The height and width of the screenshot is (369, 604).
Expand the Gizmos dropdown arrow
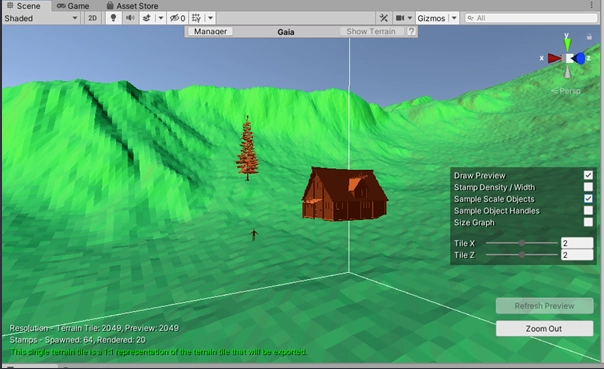click(454, 18)
